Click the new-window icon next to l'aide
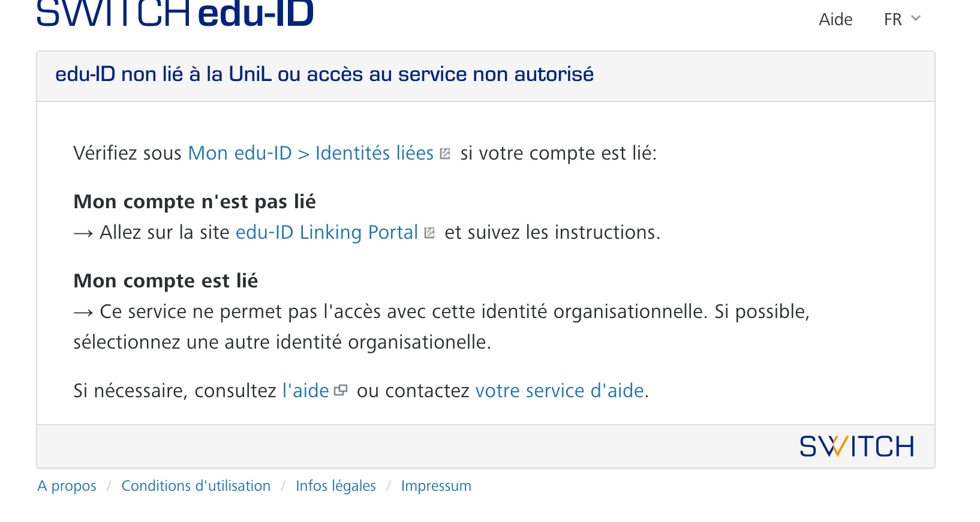980x522 pixels. (x=341, y=391)
